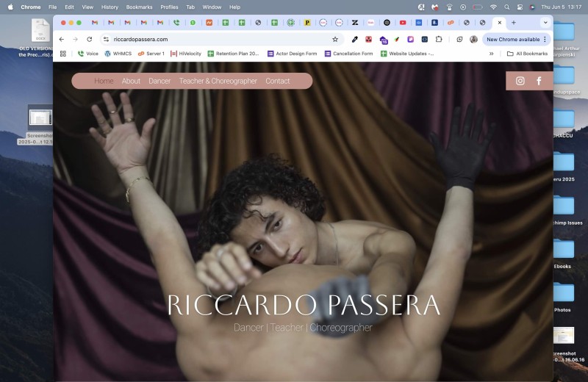Reload the page in Chrome
Screen dimensions: 588x382
[x=90, y=39]
